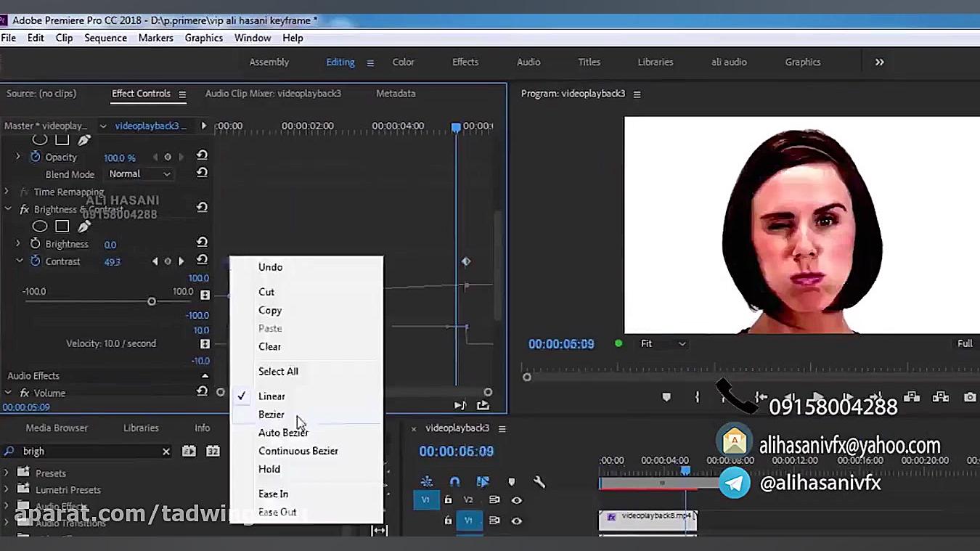The image size is (980, 551).
Task: Switch to Color workspace
Action: (403, 62)
